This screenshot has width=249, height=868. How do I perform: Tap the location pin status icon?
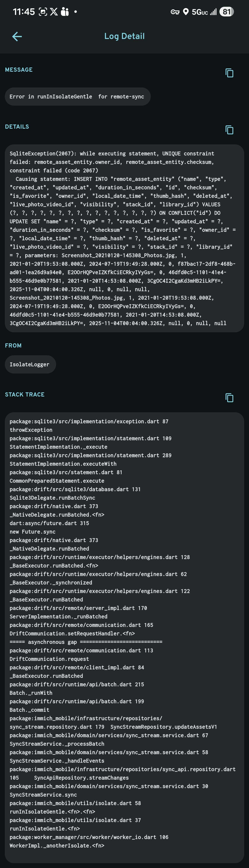(186, 12)
